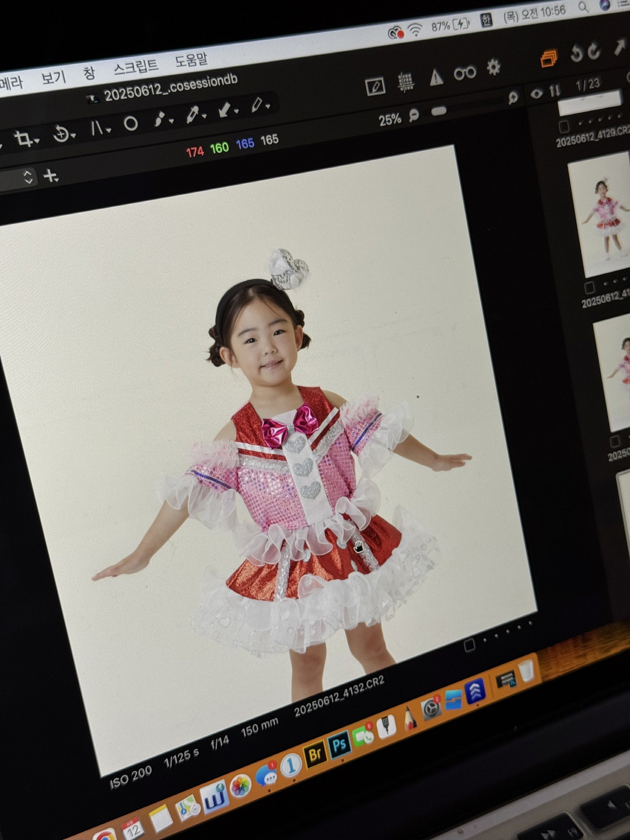Check the color tag box below dancing thumbnail

coord(589,287)
